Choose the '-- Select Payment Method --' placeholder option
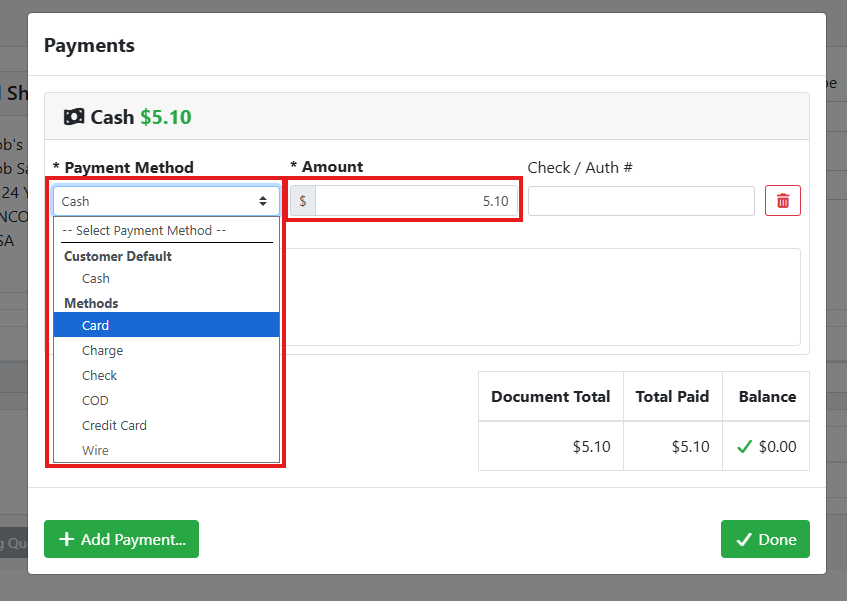This screenshot has width=847, height=601. pos(144,230)
